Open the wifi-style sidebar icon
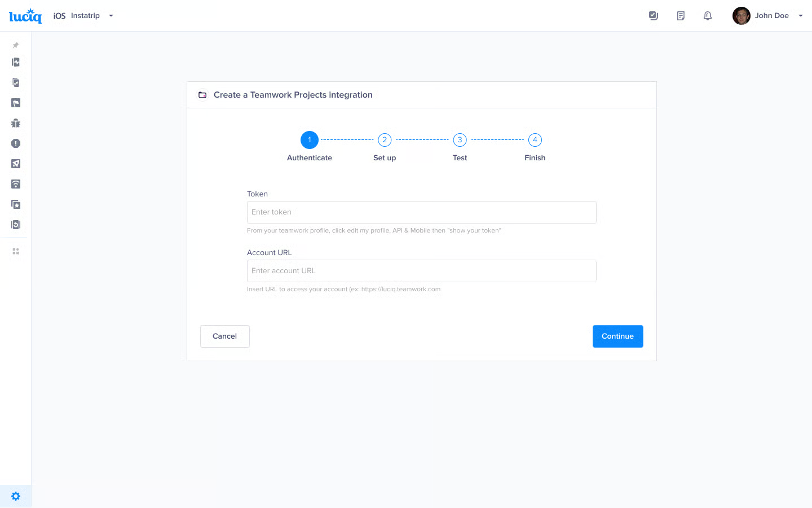Screen dimensions: 812x508 16,184
